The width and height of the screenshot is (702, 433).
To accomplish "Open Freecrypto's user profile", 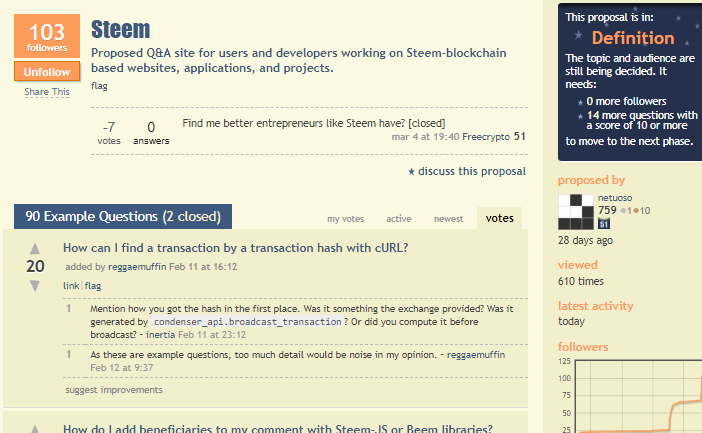I will pyautogui.click(x=486, y=137).
